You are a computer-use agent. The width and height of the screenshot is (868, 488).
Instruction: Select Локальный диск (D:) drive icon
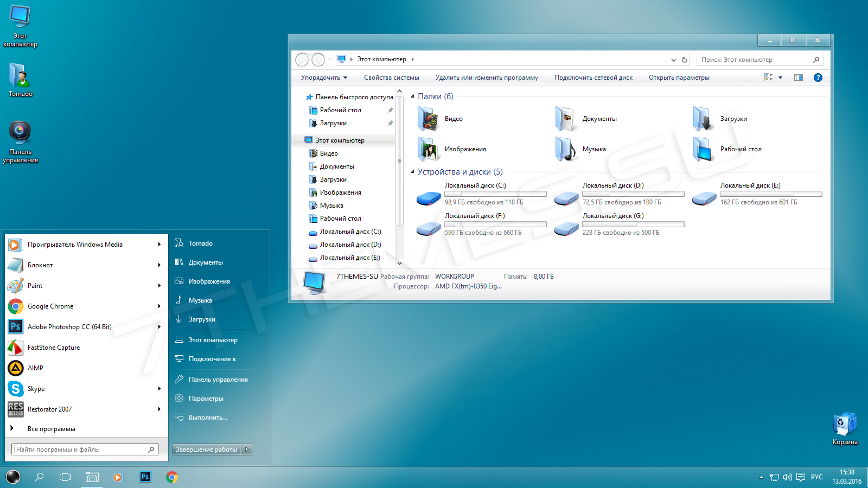click(566, 198)
